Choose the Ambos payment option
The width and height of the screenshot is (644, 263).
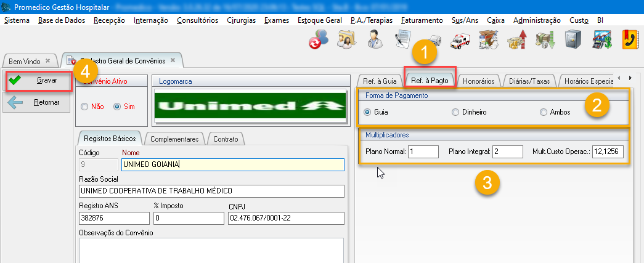pos(543,113)
